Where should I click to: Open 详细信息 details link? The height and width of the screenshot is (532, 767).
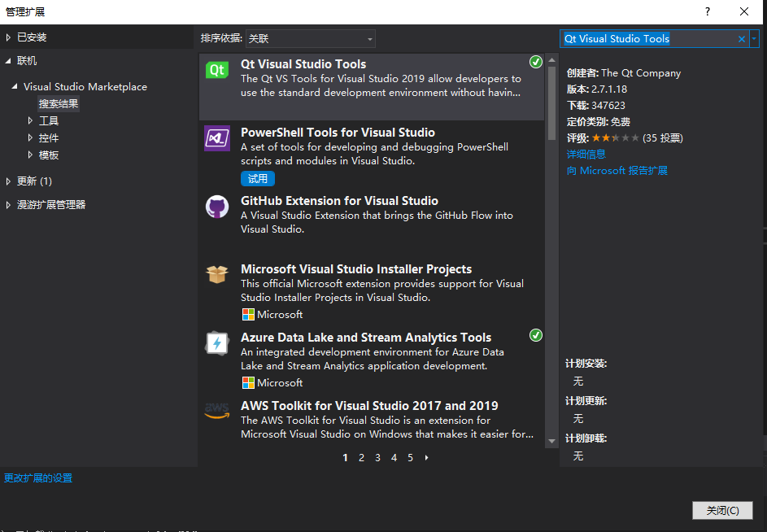tap(586, 155)
